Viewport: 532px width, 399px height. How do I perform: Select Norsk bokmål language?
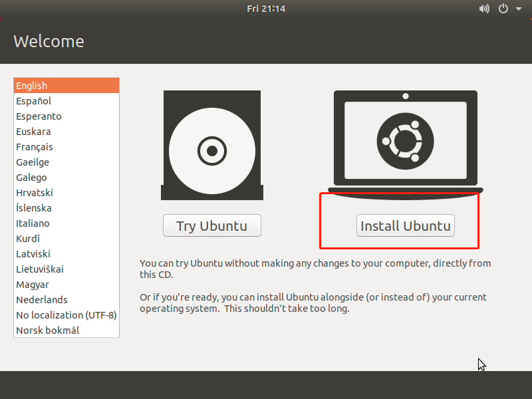pyautogui.click(x=66, y=330)
